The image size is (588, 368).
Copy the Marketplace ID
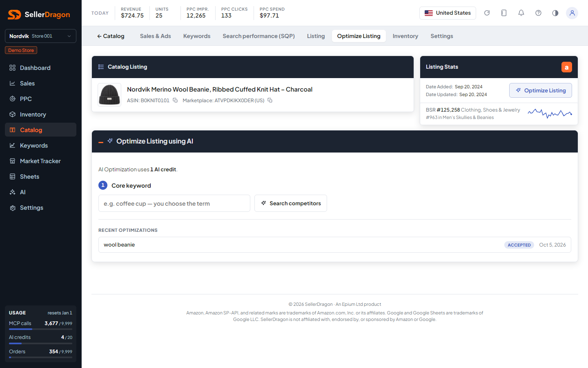(270, 100)
